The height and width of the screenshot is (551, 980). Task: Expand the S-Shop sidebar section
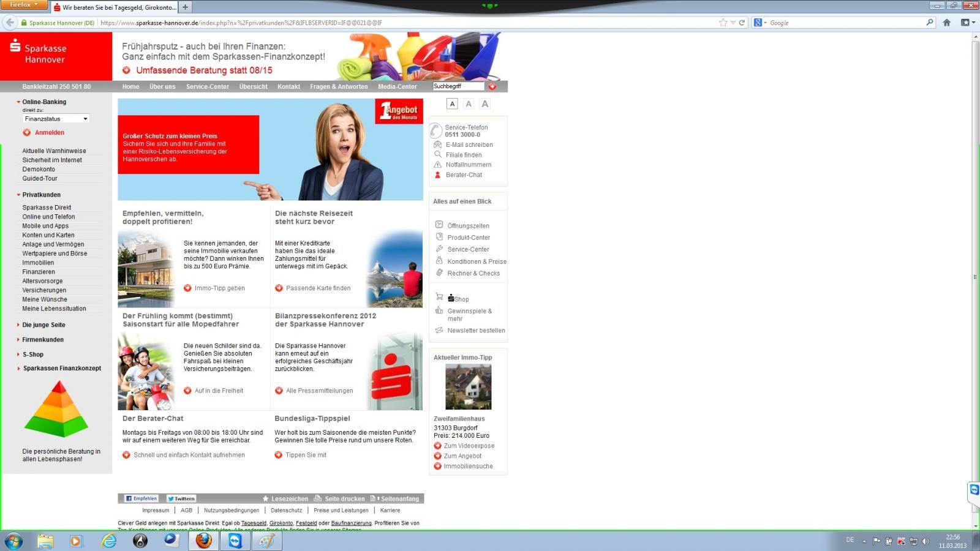(18, 354)
